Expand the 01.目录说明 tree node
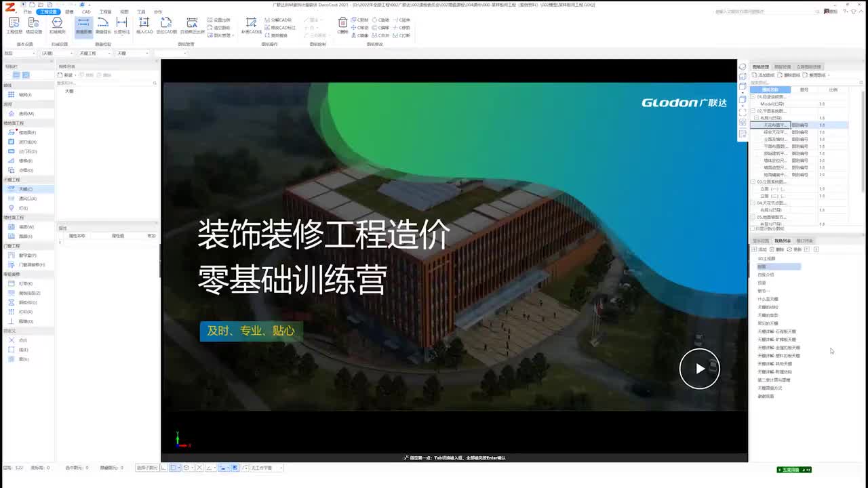The image size is (868, 488). [x=753, y=97]
